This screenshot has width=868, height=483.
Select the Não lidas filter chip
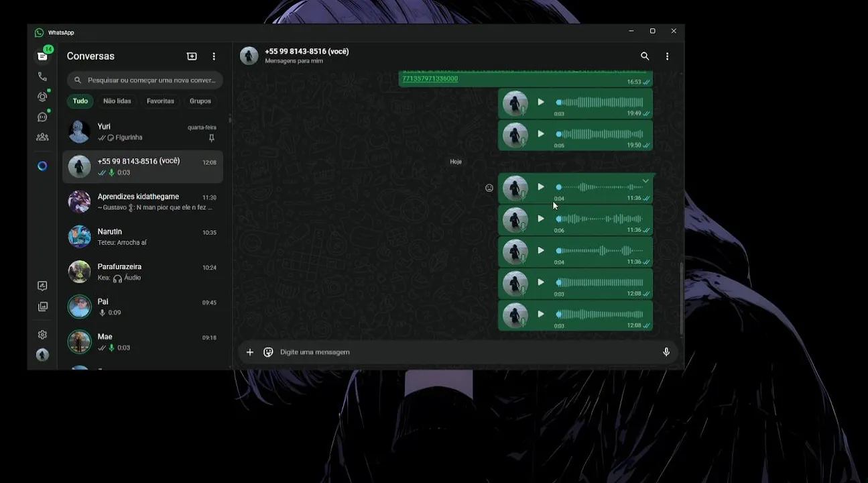[x=117, y=101]
